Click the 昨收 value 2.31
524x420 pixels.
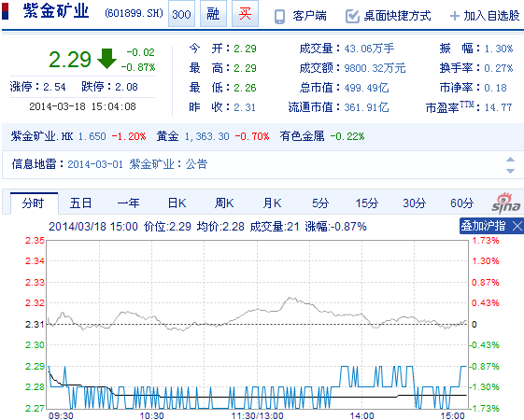point(245,107)
